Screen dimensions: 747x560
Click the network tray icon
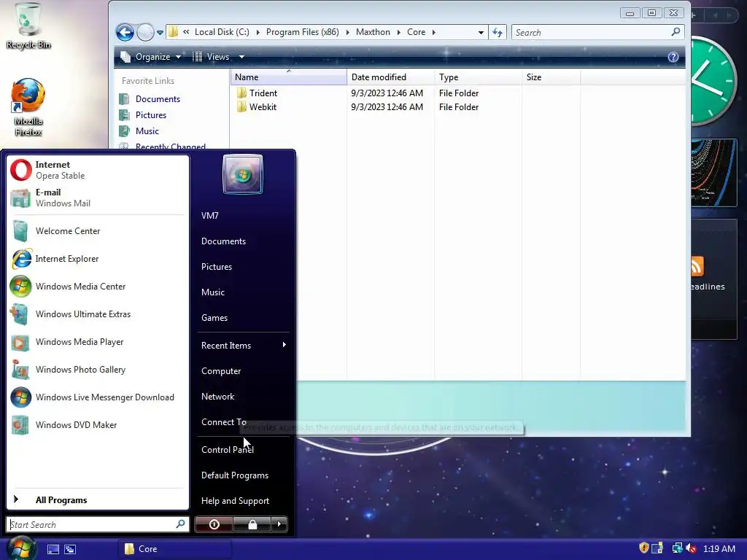coord(677,548)
